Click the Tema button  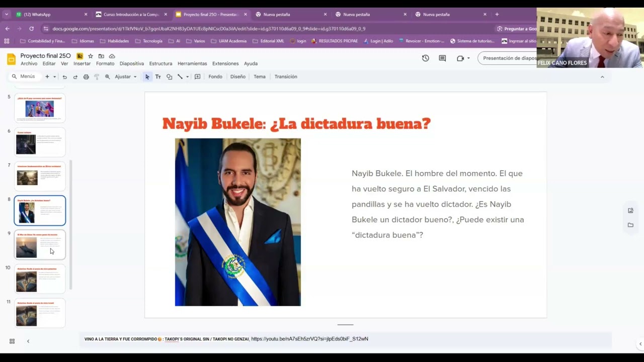tap(260, 77)
